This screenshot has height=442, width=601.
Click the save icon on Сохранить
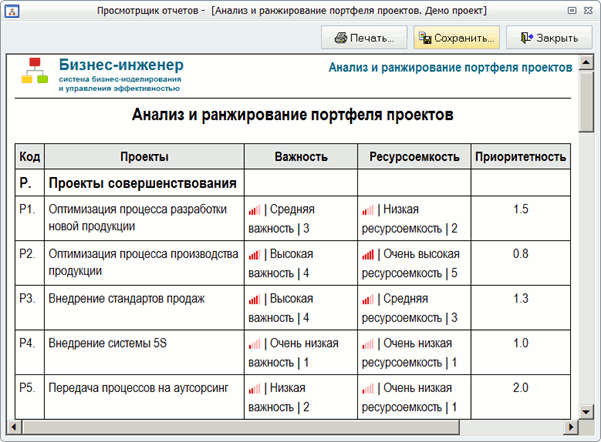425,38
